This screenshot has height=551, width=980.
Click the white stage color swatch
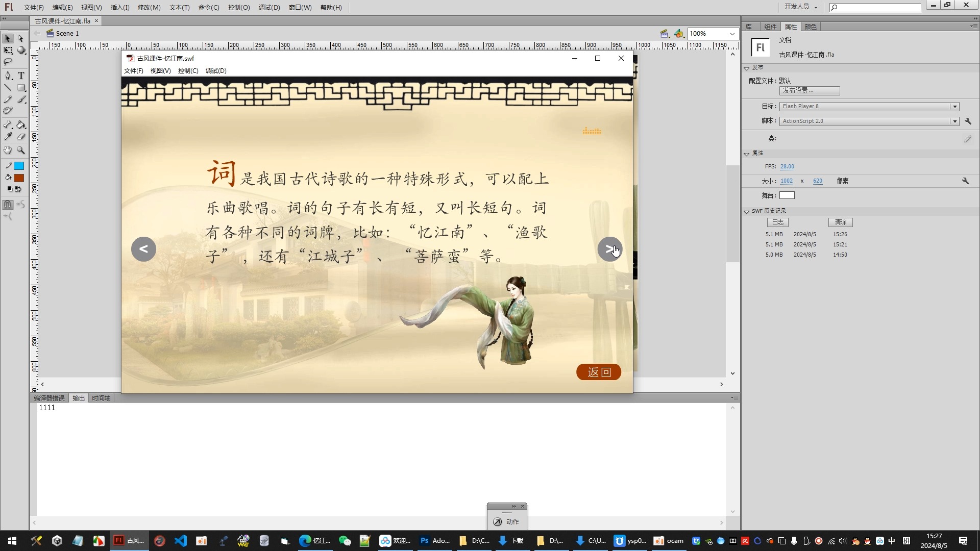787,195
